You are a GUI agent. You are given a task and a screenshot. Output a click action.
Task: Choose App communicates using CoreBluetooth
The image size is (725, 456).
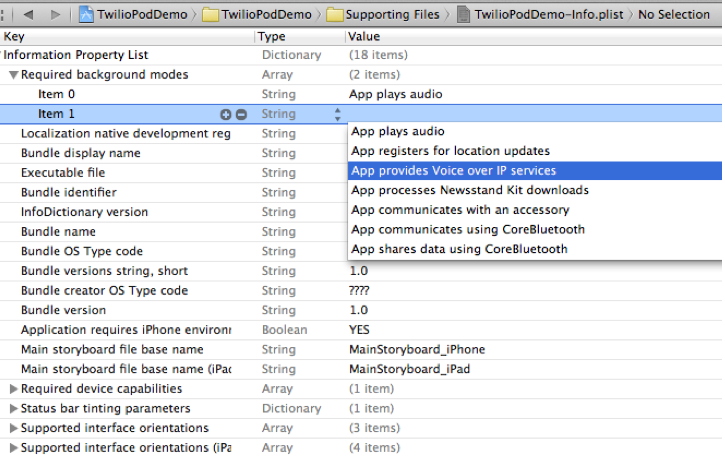click(x=535, y=229)
